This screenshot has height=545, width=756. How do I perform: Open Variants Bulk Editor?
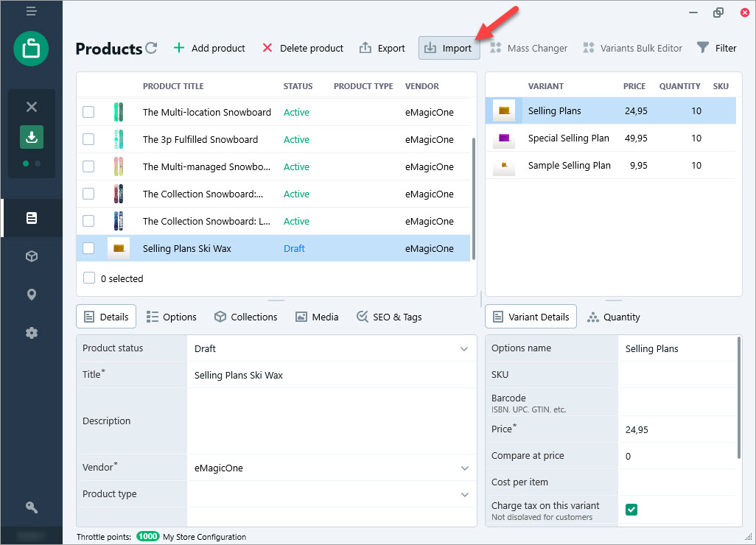click(632, 48)
